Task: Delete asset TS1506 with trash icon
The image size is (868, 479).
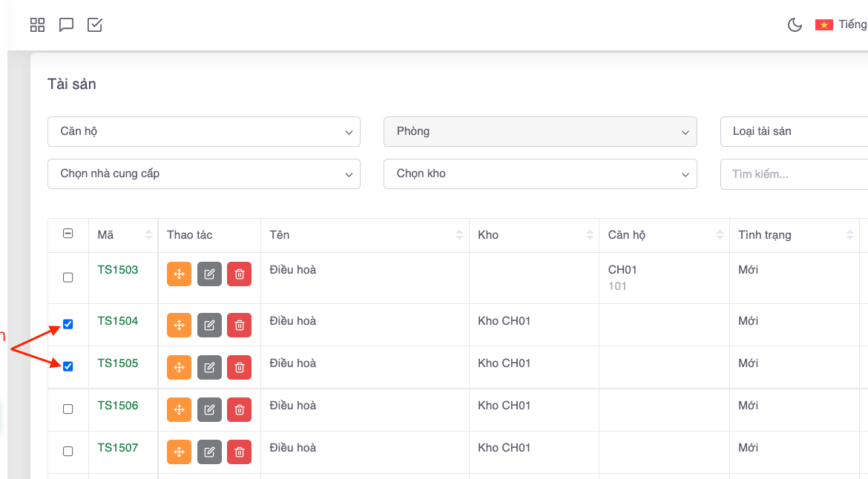Action: (x=239, y=410)
